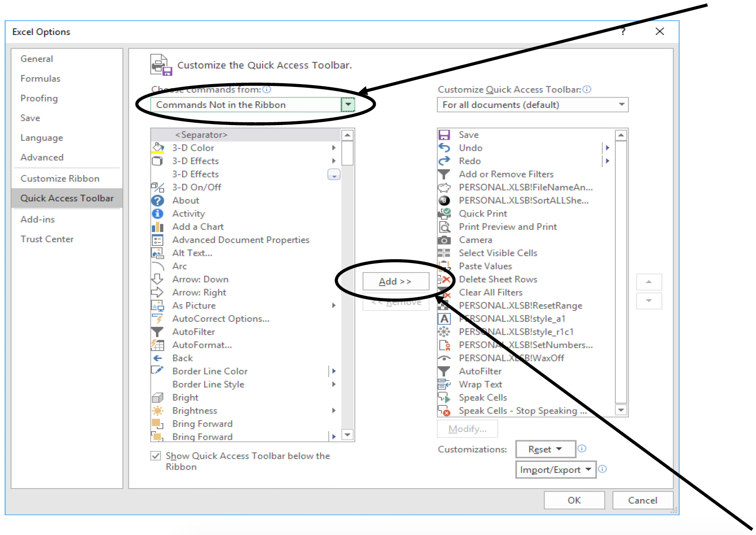Select the Wrap Text icon
756x535 pixels.
(x=444, y=384)
